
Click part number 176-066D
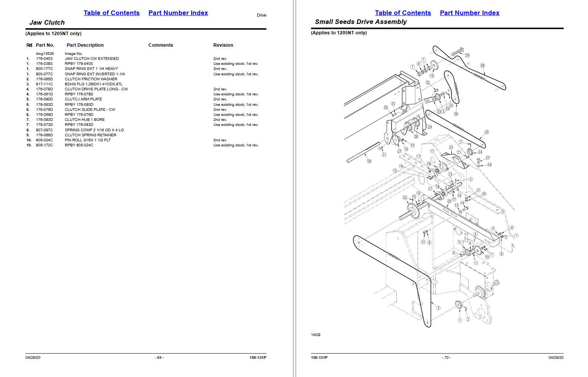coord(44,135)
